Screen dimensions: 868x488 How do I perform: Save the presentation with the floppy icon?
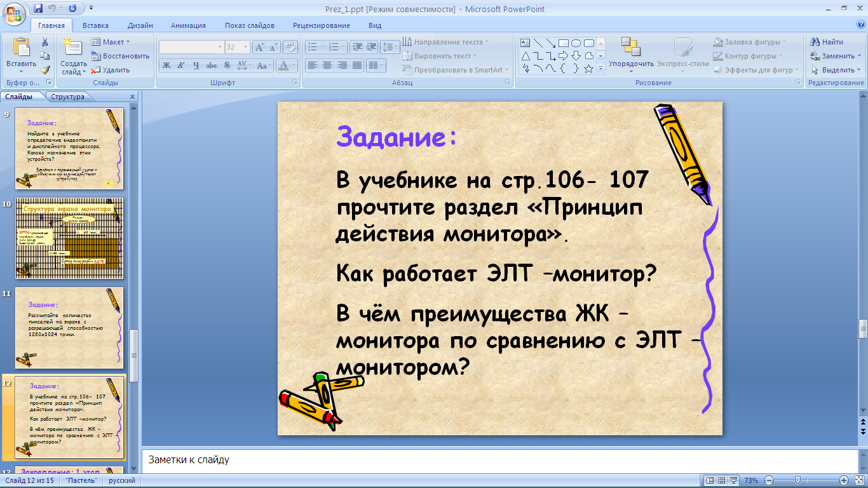pos(38,9)
